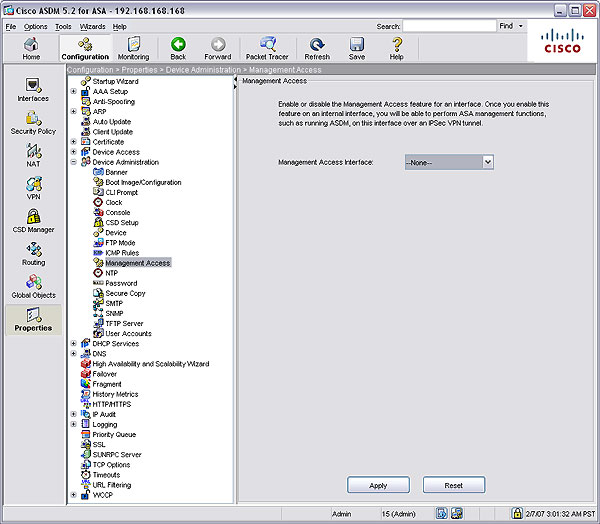Select ICMP Rules tree item

point(122,253)
